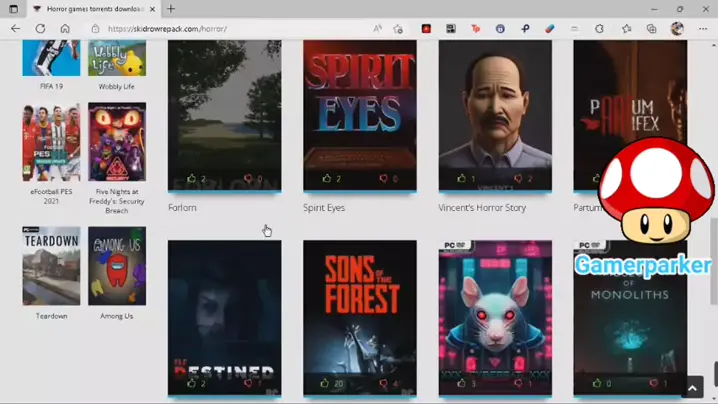The width and height of the screenshot is (718, 404).
Task: Thumbs-up the Sons of the Forest game
Action: [x=325, y=383]
